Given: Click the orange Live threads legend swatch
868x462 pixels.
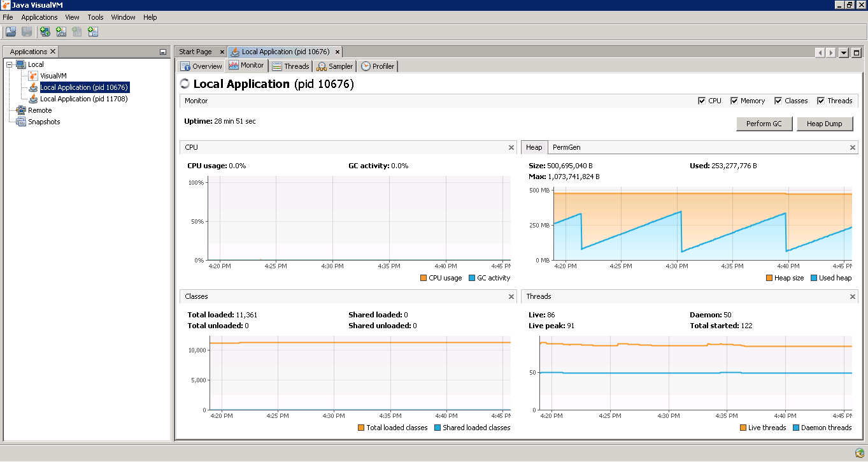Looking at the screenshot, I should coord(744,428).
